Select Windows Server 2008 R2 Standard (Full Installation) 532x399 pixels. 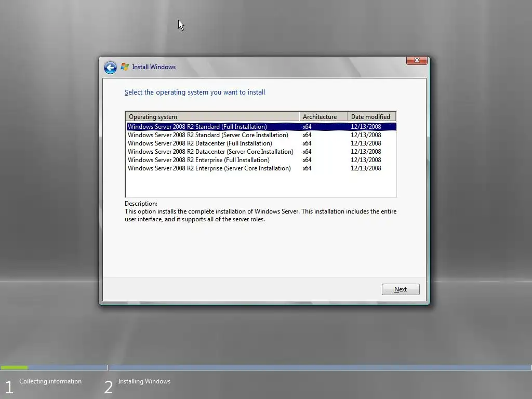(261, 127)
